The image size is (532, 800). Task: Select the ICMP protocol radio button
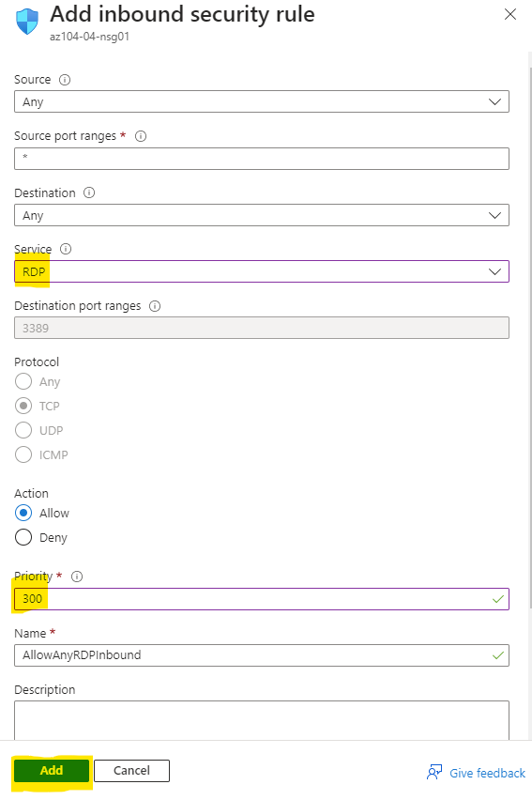(23, 454)
